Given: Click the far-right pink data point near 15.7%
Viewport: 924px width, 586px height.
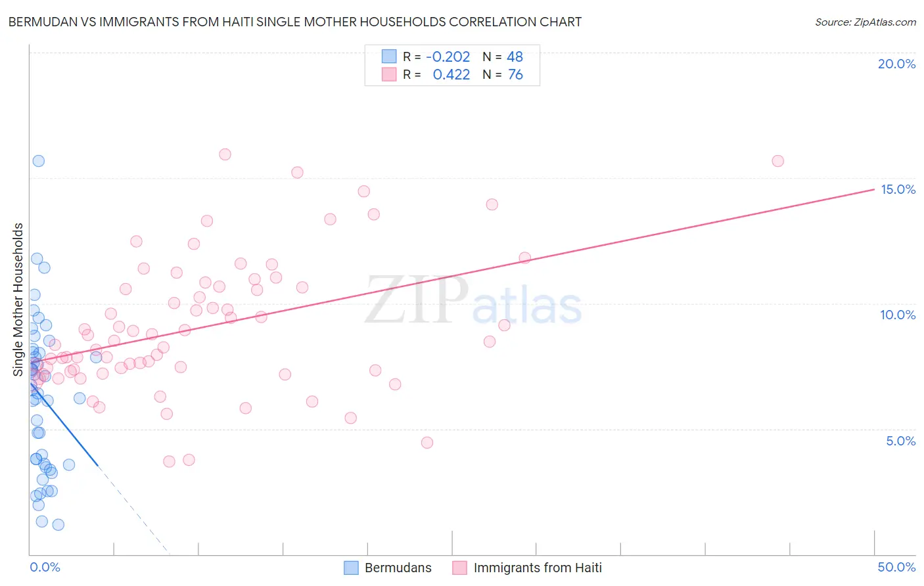Looking at the screenshot, I should click(x=778, y=161).
